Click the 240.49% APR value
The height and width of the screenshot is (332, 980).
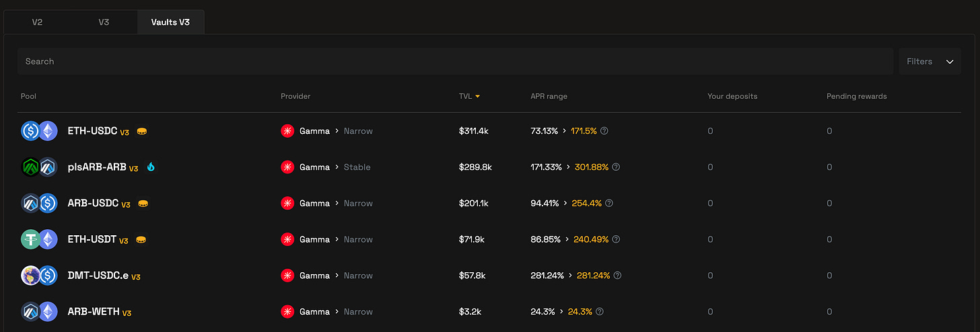point(591,239)
